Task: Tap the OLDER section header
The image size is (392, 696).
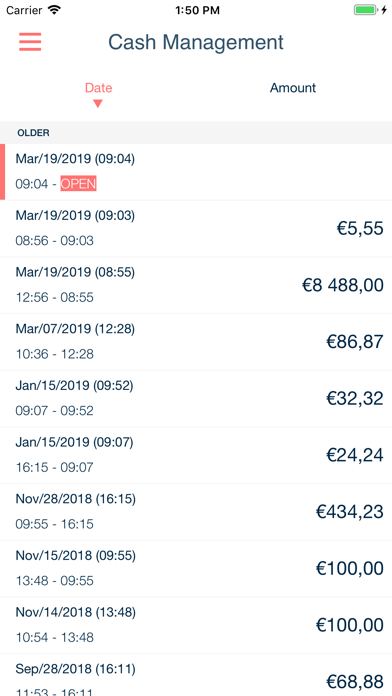Action: [x=196, y=133]
